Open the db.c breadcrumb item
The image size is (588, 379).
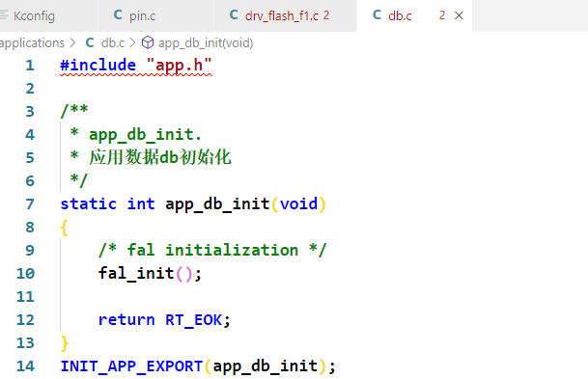[x=113, y=43]
